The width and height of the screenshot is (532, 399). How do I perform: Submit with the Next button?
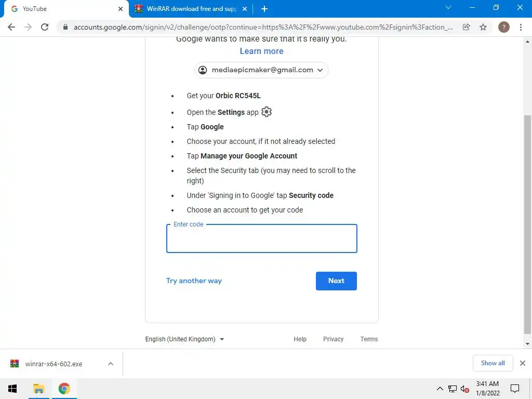point(336,281)
